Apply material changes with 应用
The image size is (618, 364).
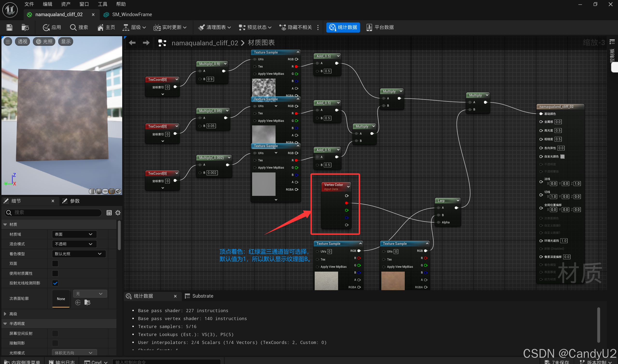[x=52, y=27]
